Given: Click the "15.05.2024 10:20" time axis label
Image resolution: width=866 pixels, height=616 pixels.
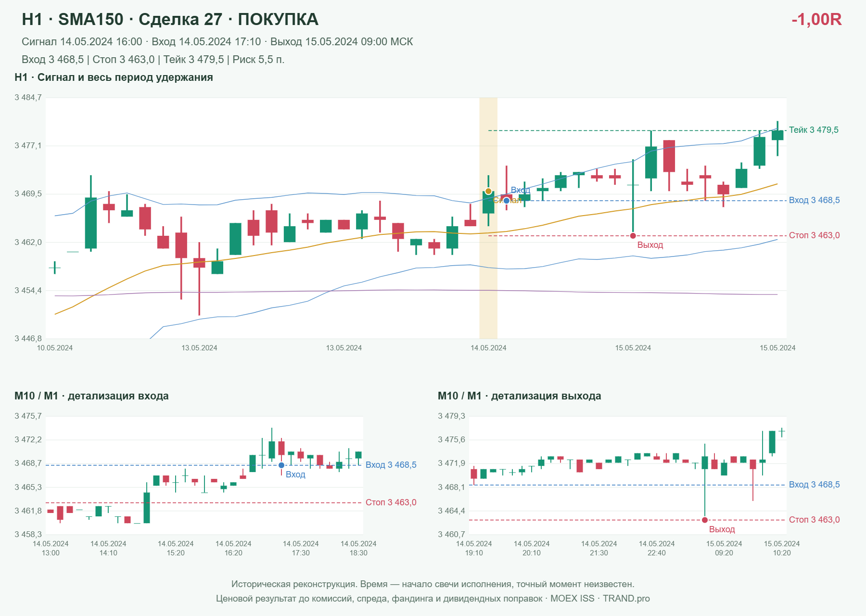Looking at the screenshot, I should pos(782,548).
